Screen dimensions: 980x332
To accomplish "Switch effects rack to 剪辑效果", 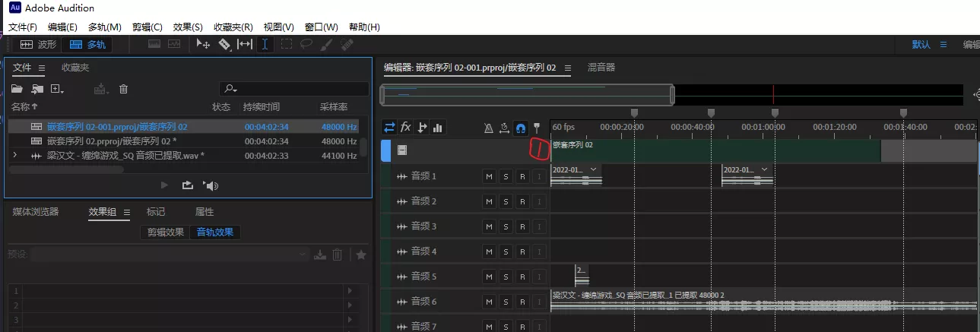I will (x=166, y=232).
